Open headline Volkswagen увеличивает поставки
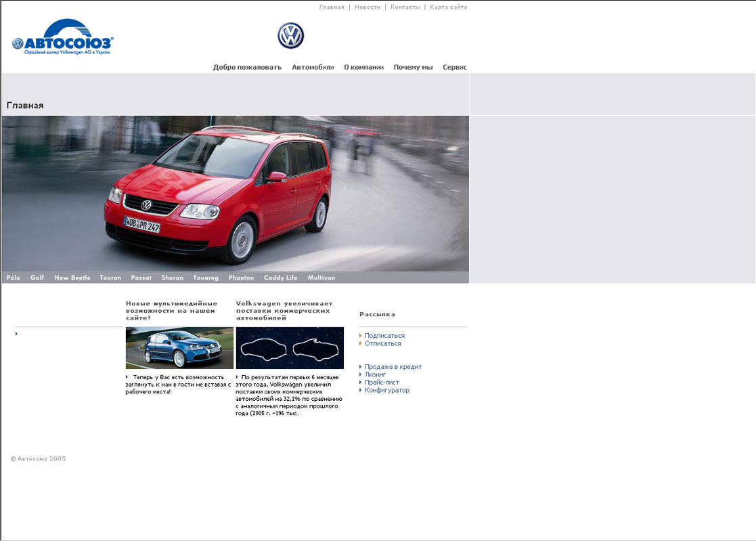This screenshot has height=541, width=756. [x=284, y=311]
